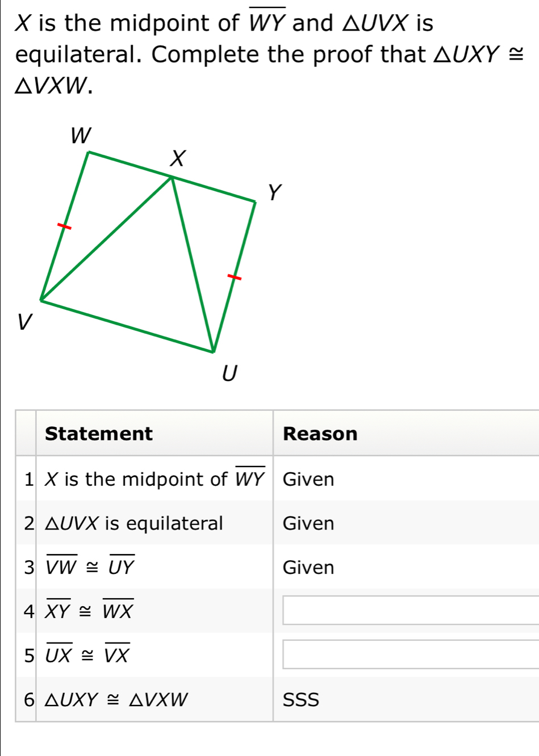Select the step 3 statement VW ≅ UY
This screenshot has width=539, height=756.
coord(90,566)
